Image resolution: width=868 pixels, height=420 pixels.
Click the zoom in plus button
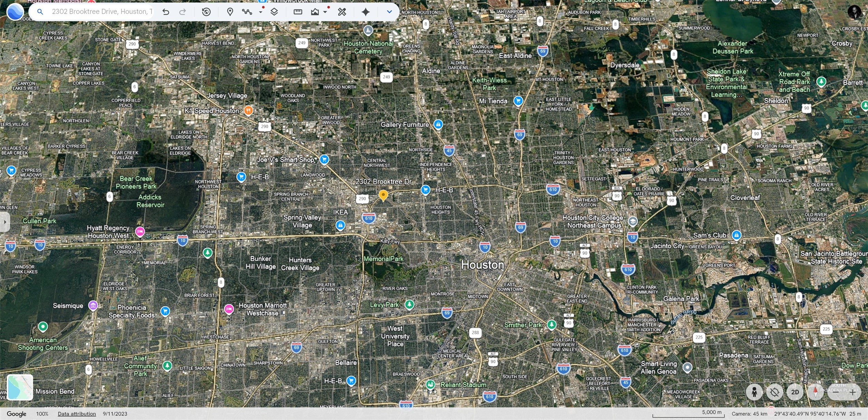pyautogui.click(x=853, y=392)
